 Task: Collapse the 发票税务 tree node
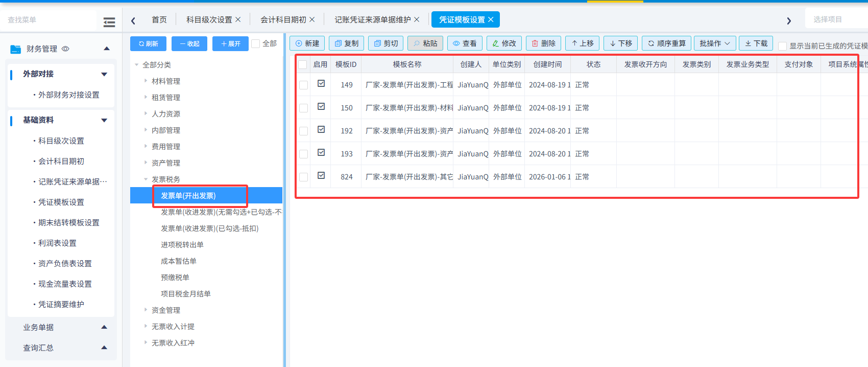(146, 179)
